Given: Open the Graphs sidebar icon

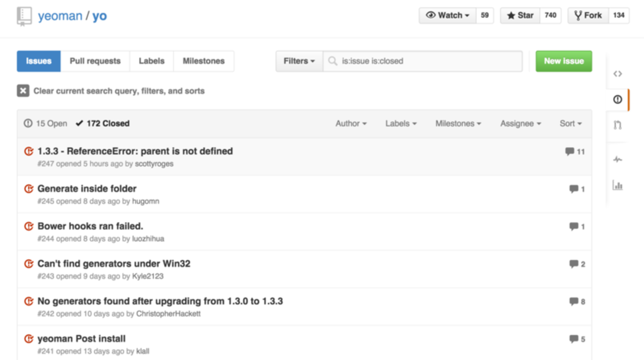Looking at the screenshot, I should point(617,185).
